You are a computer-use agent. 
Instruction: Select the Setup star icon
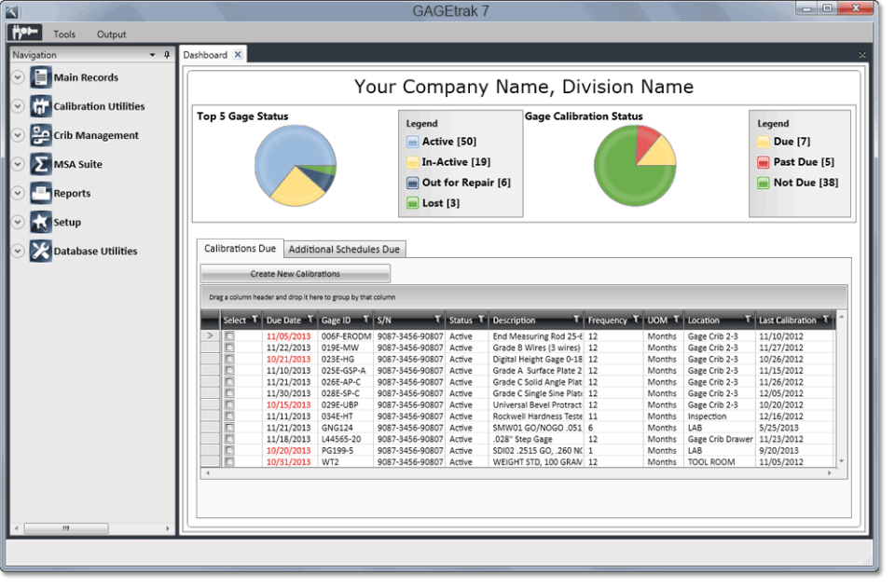(39, 222)
